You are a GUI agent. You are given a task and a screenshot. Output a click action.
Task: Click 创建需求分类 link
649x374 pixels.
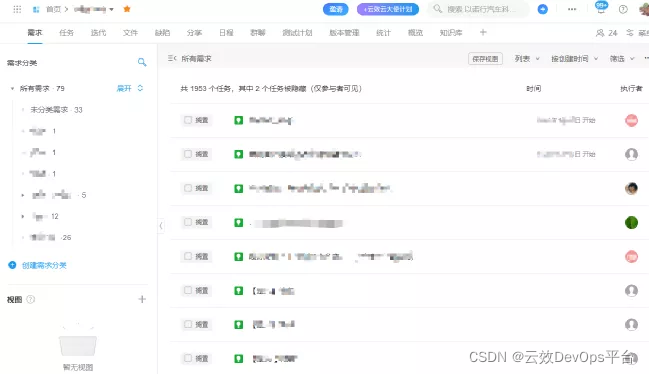point(44,265)
